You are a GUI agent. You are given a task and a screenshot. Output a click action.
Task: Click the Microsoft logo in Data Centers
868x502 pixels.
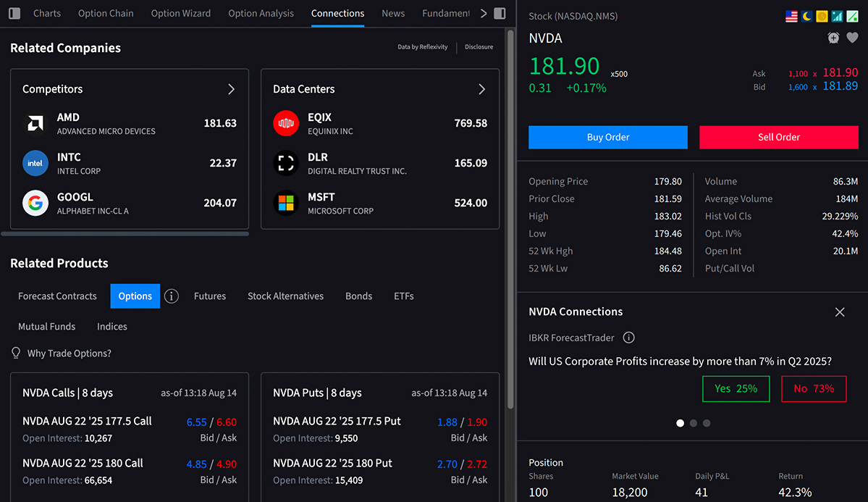[x=286, y=203]
